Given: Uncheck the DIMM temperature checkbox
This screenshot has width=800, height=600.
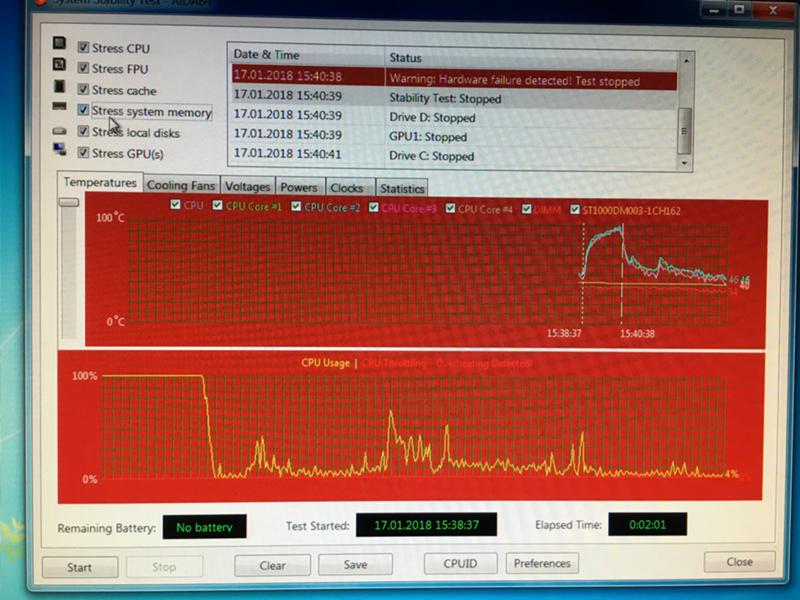Looking at the screenshot, I should coord(526,209).
